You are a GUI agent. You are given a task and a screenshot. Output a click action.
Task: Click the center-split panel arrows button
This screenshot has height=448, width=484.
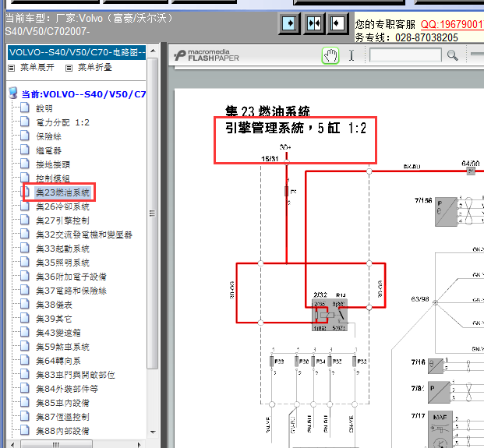coord(314,23)
